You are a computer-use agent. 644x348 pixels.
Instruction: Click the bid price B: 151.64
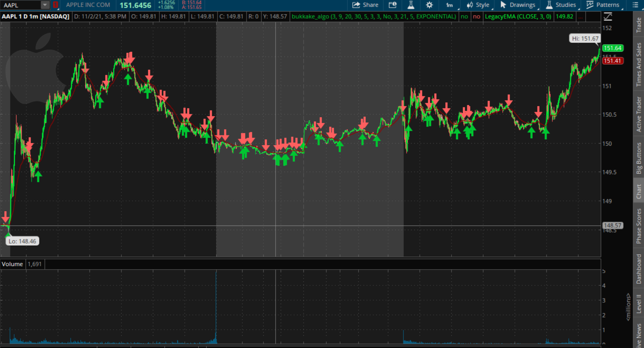192,2
